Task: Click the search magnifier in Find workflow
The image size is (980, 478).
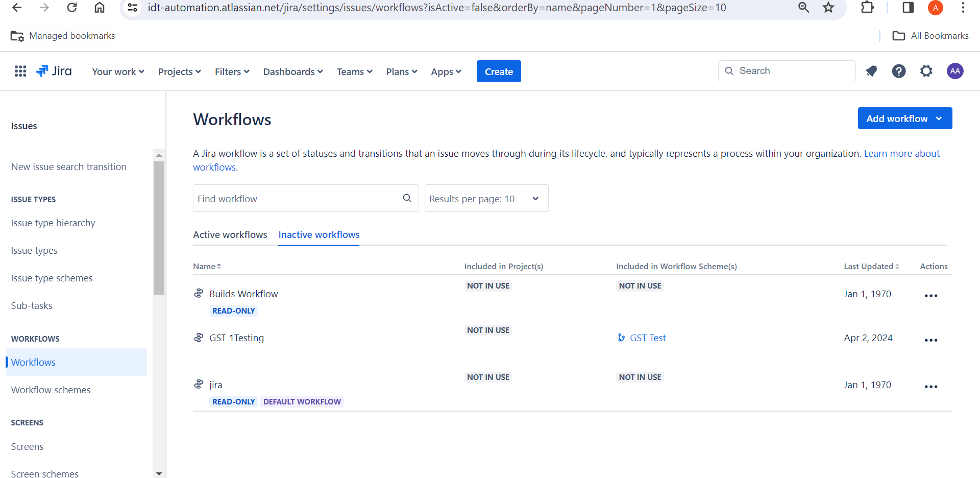Action: (x=407, y=198)
